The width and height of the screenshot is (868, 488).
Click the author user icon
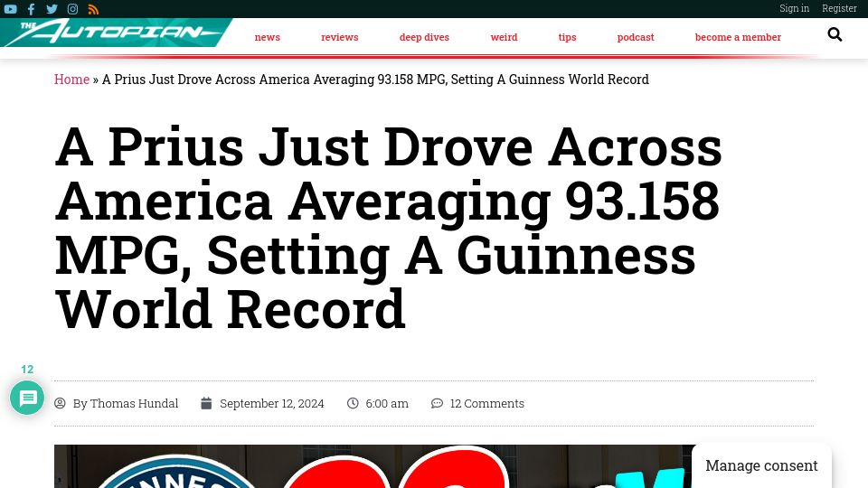(x=60, y=403)
